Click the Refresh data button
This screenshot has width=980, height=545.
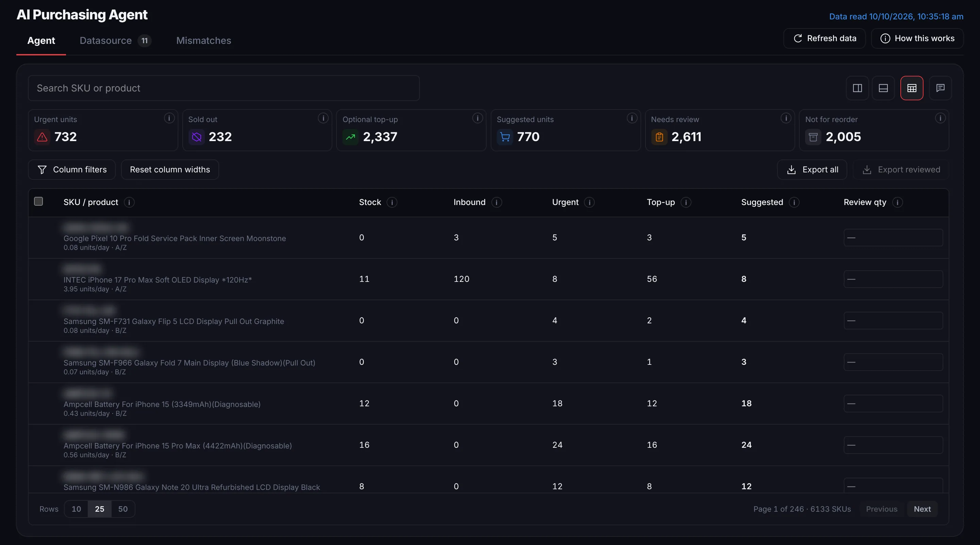tap(824, 38)
